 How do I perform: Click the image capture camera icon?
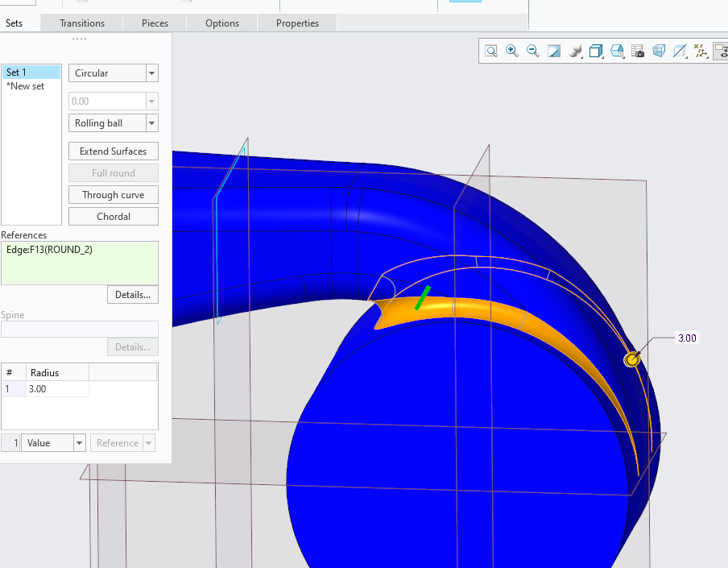coord(637,50)
